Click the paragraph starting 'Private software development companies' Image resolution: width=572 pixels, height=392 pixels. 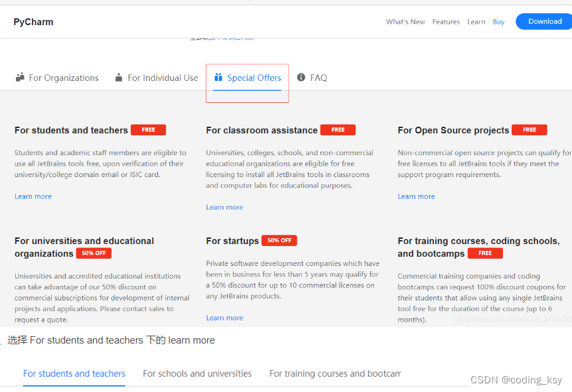click(x=293, y=280)
